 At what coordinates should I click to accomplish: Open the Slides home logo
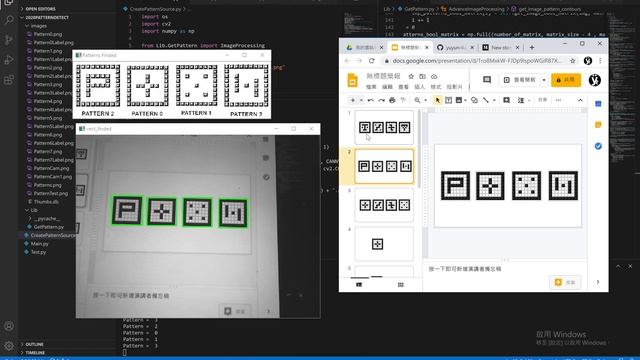click(353, 80)
